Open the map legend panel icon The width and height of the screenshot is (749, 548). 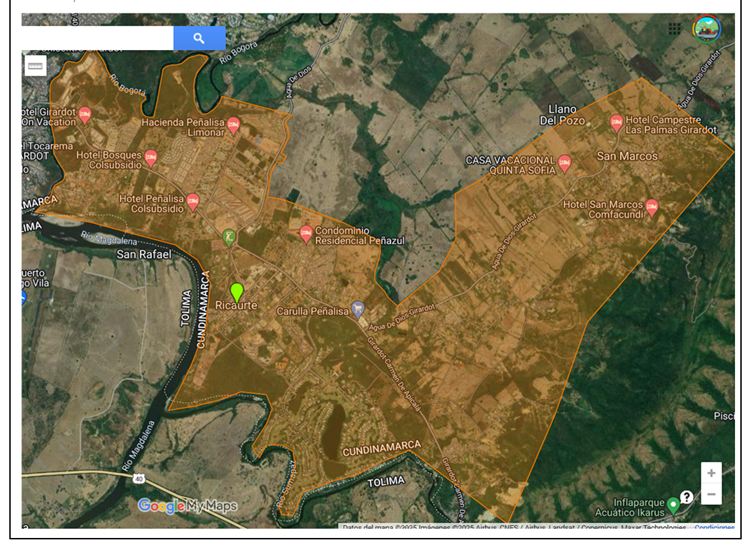click(35, 66)
